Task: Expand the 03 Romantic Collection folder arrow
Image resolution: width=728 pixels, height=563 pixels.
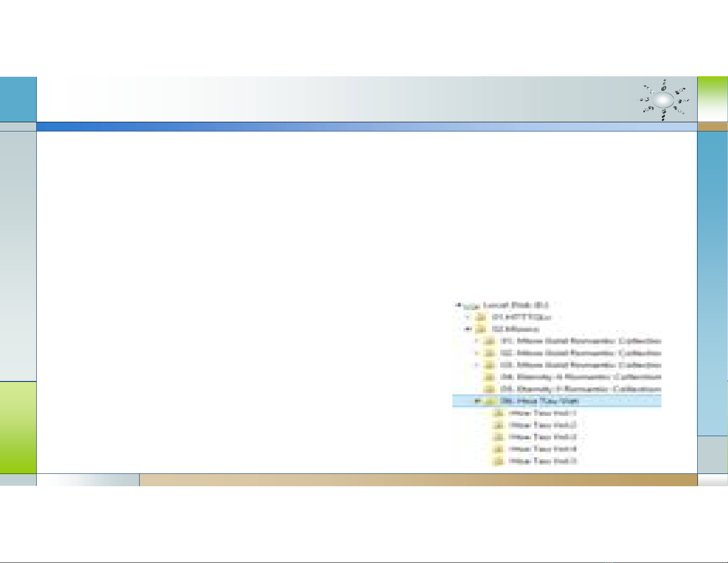Action: tap(477, 365)
